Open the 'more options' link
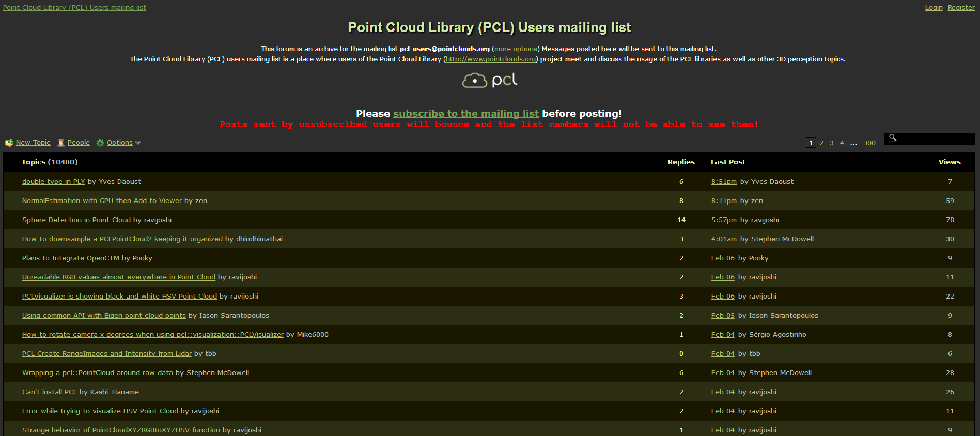 pyautogui.click(x=516, y=49)
